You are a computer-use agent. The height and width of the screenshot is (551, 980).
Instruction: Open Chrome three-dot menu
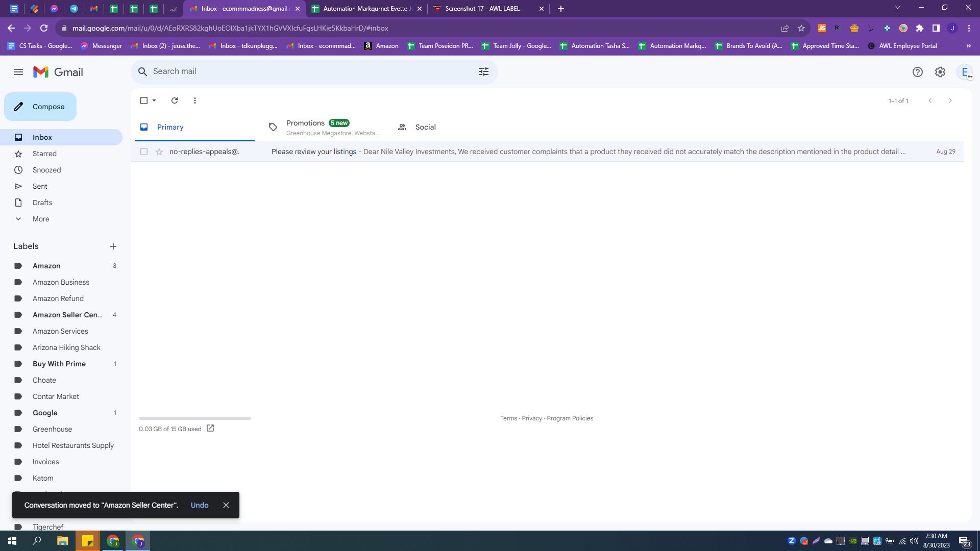point(969,28)
